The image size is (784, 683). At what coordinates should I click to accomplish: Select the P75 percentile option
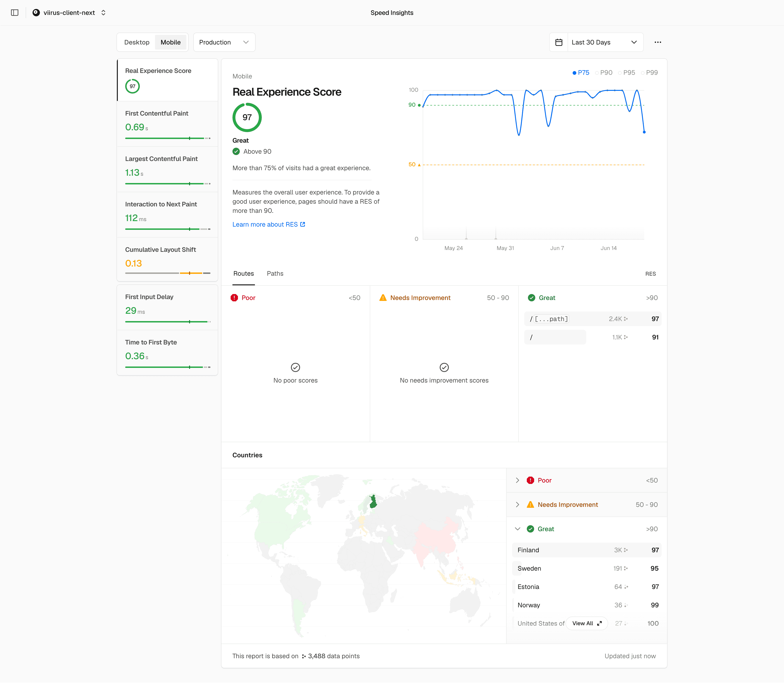[x=581, y=72]
